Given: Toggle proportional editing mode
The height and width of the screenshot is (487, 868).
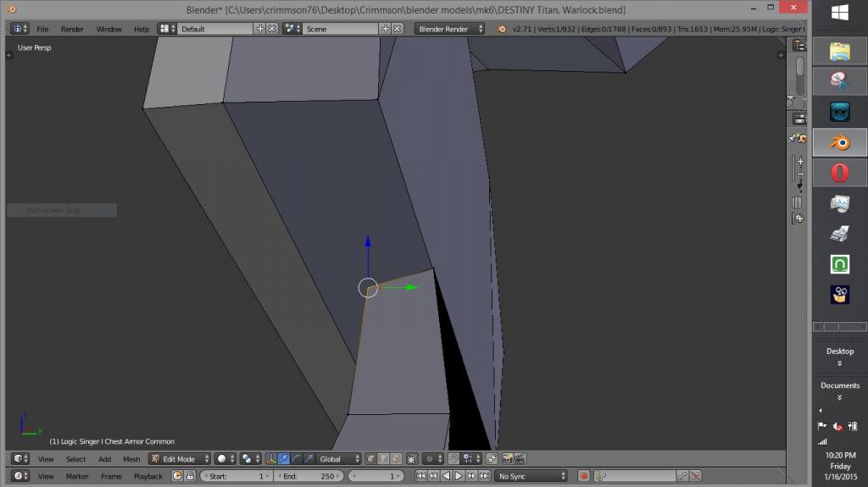Looking at the screenshot, I should tap(432, 459).
